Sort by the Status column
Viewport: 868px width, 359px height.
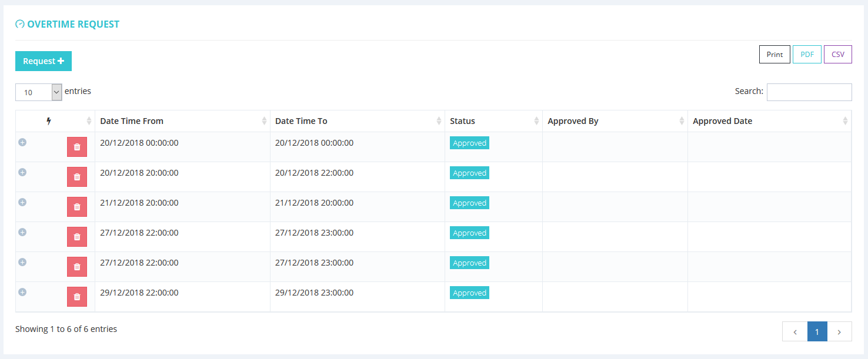tap(493, 121)
